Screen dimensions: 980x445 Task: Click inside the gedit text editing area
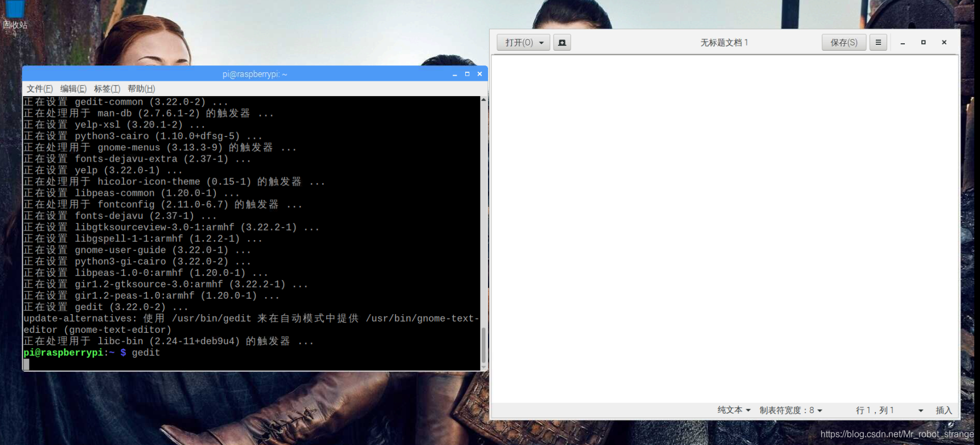[724, 229]
